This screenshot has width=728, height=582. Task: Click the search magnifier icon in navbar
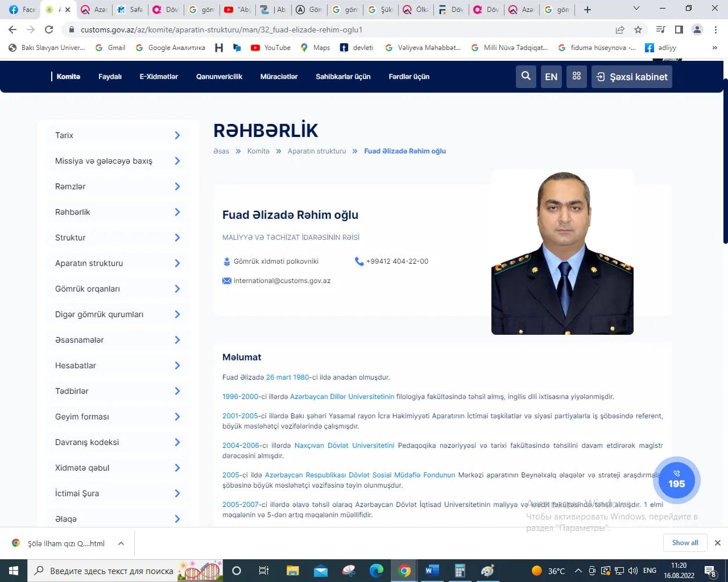tap(526, 76)
